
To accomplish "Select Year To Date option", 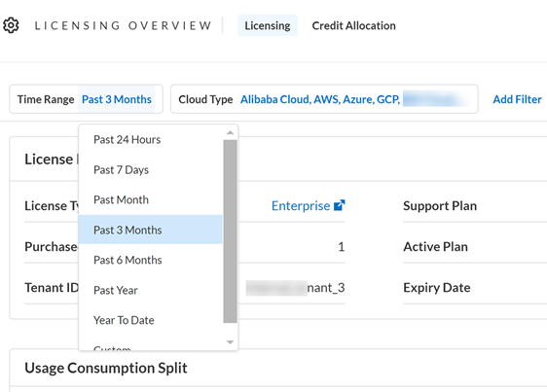I will click(150, 320).
